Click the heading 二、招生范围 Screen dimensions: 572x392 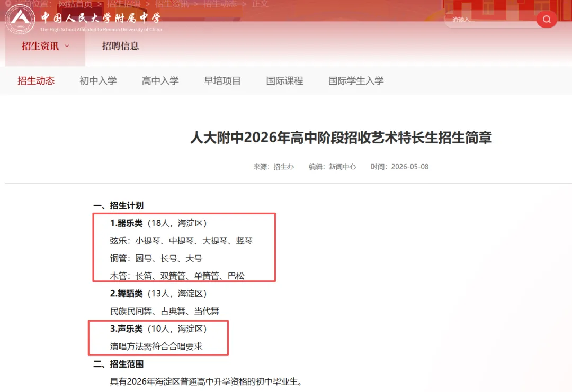[118, 364]
